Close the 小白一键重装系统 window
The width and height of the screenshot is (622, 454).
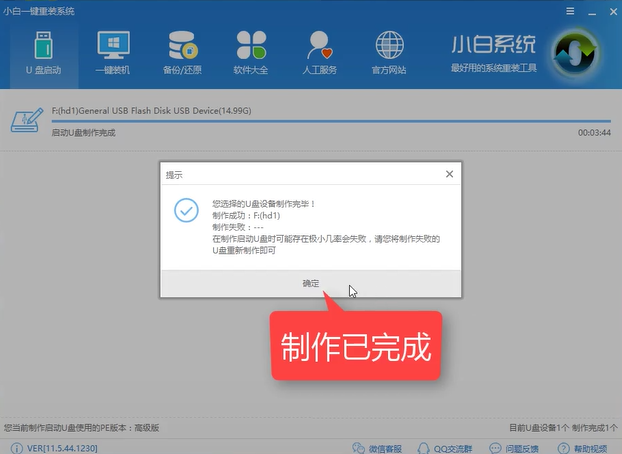[613, 12]
